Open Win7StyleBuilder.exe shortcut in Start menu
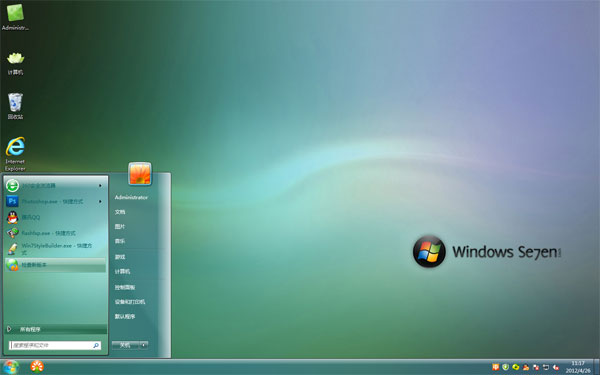Viewport: 600px width, 375px height. (x=55, y=249)
